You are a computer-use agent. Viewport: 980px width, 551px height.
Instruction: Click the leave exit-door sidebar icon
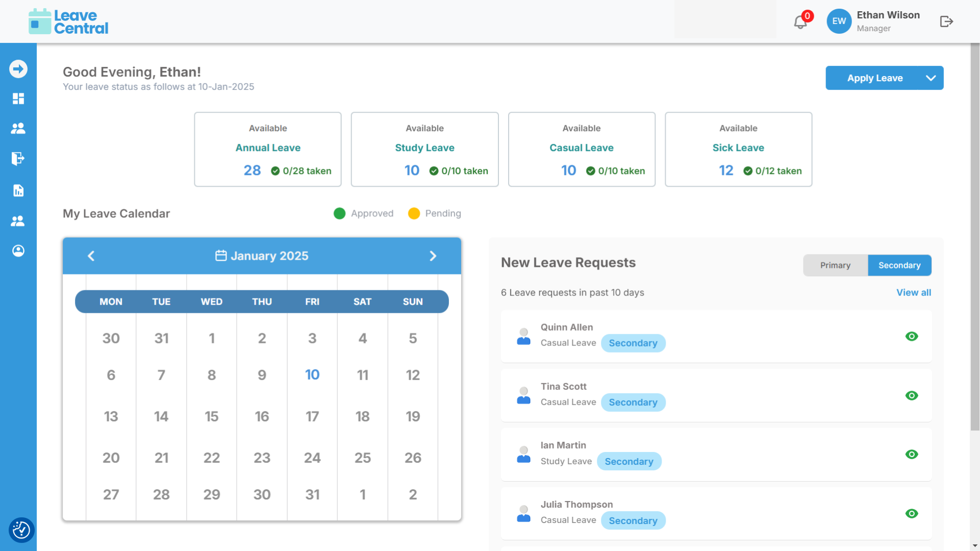coord(18,159)
